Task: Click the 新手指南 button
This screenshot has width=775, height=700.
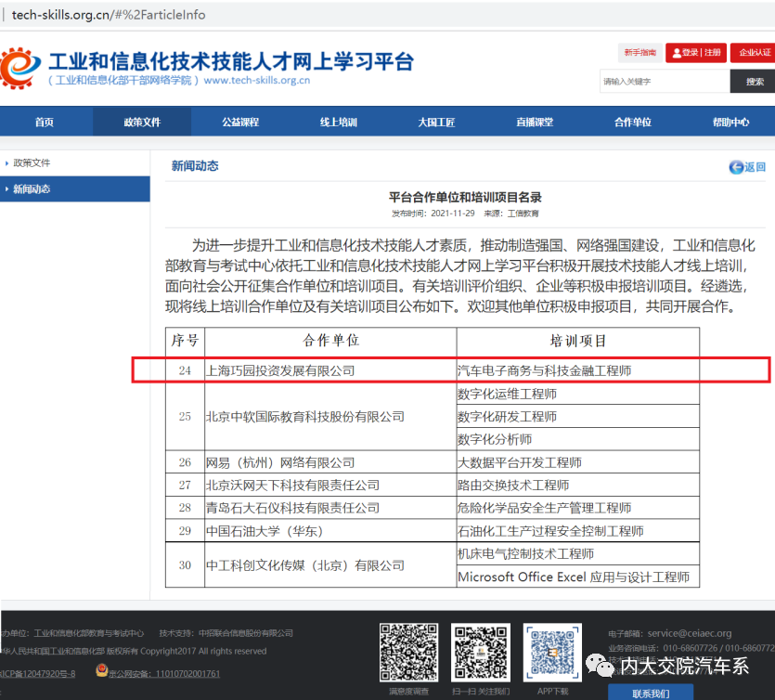Action: click(640, 52)
